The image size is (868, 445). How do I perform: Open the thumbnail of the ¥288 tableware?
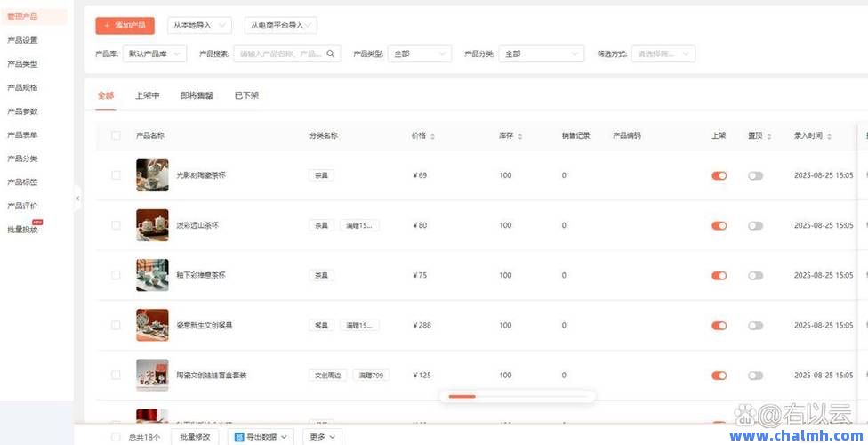tap(152, 325)
